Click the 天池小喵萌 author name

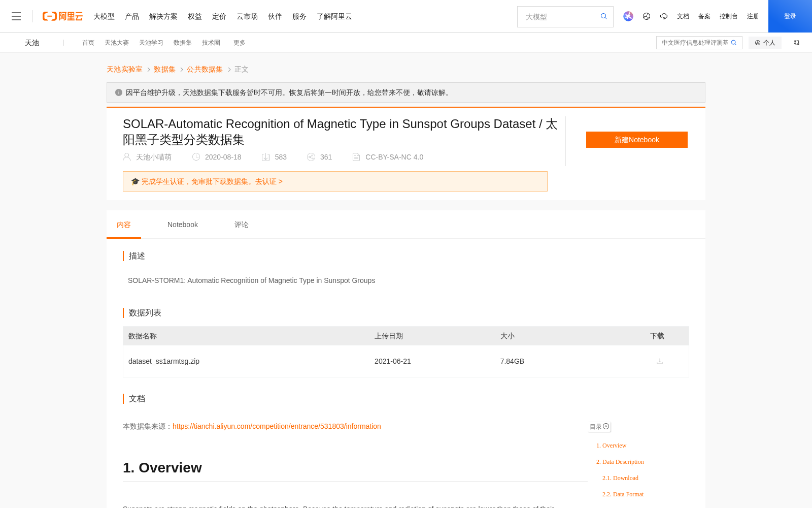[154, 157]
